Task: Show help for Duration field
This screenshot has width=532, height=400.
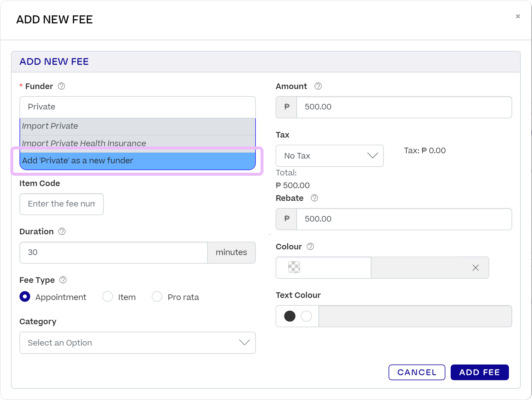Action: click(62, 231)
